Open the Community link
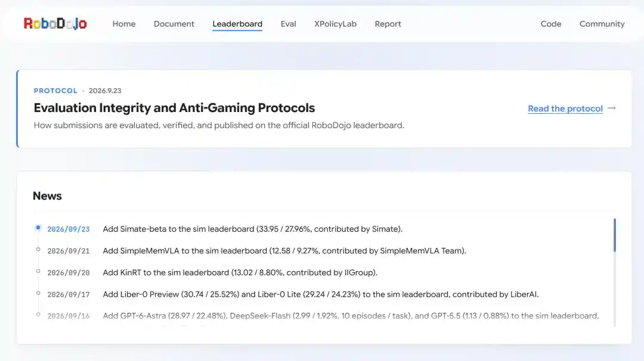This screenshot has height=361, width=644. (602, 24)
